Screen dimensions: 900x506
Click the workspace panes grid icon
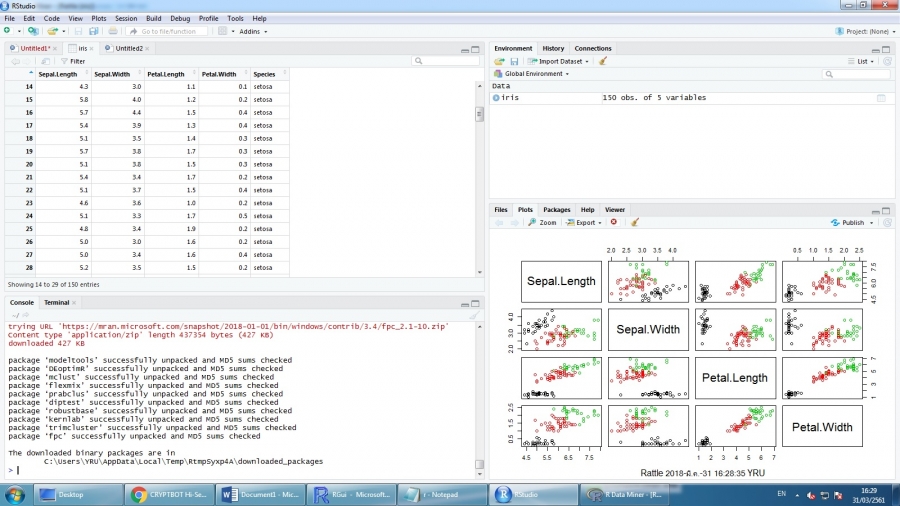(x=223, y=31)
